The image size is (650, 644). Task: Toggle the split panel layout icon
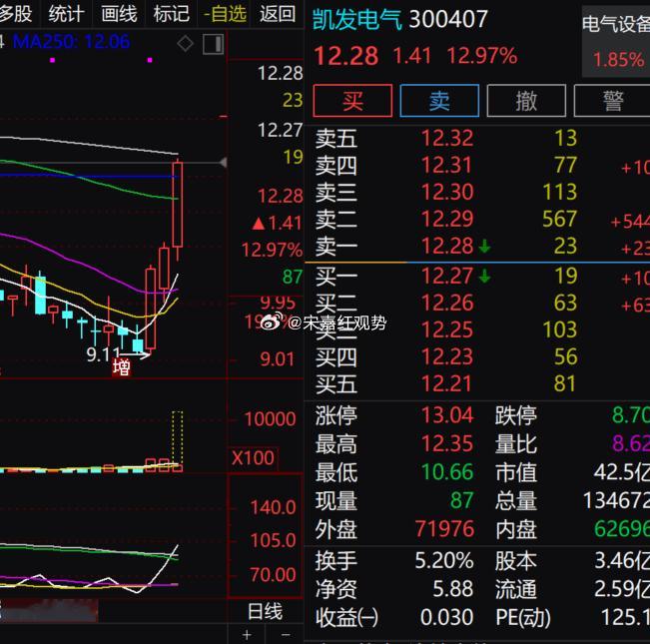coord(213,44)
